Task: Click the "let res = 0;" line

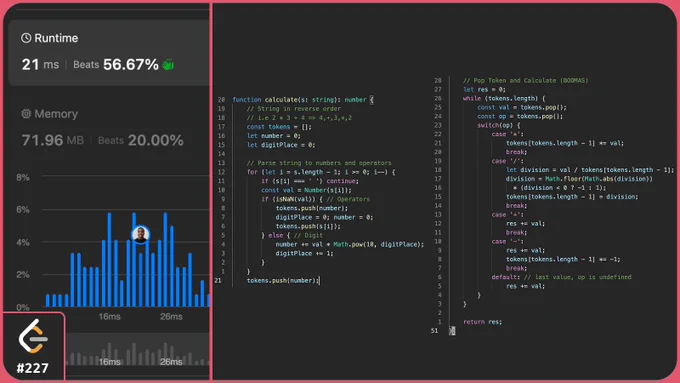Action: 484,89
